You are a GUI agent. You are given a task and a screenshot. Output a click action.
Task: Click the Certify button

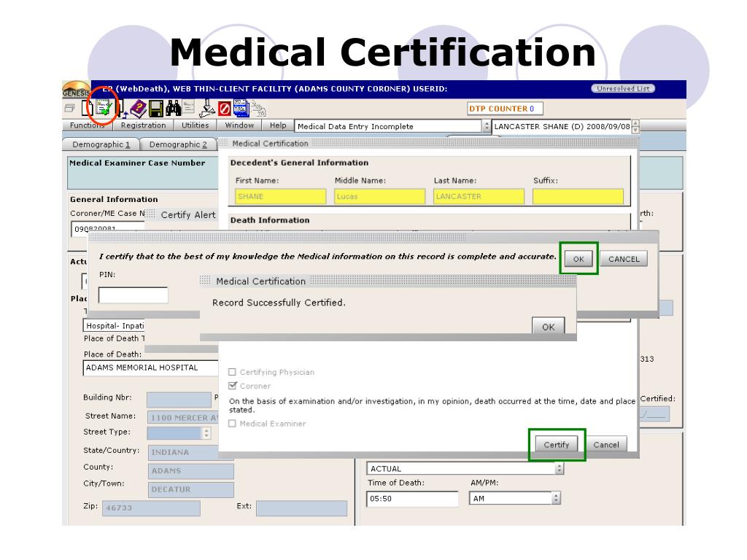pos(556,445)
